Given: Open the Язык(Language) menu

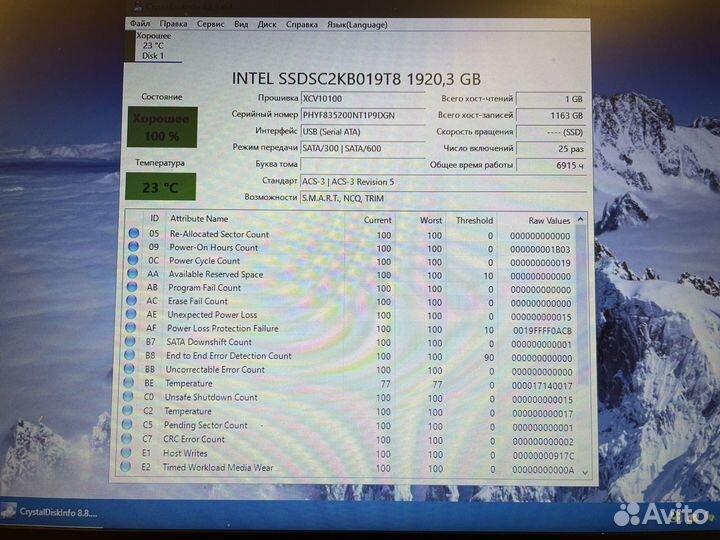Looking at the screenshot, I should pos(357,25).
